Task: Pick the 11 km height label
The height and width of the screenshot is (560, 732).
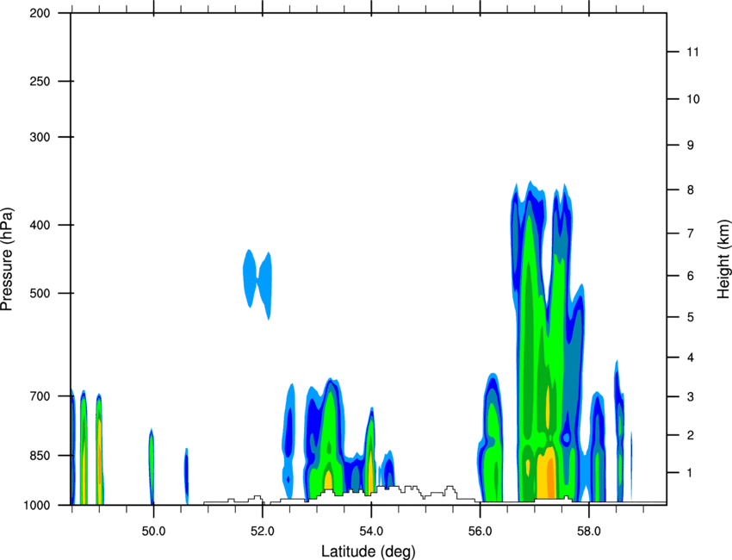Action: tap(692, 52)
